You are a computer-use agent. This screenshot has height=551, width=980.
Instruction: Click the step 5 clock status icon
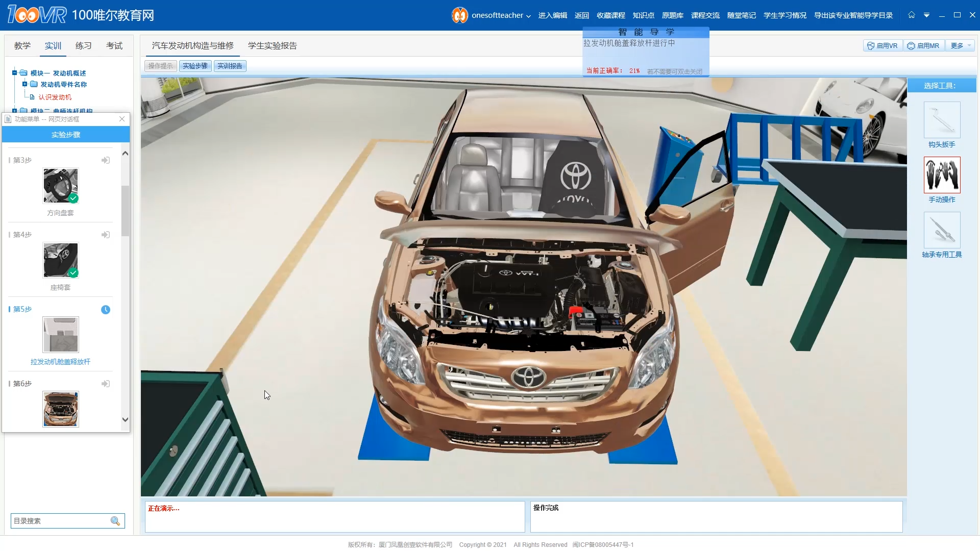coord(106,310)
